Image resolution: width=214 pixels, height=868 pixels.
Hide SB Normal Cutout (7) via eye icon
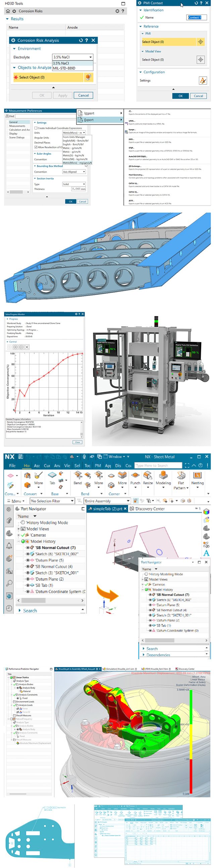[28, 548]
